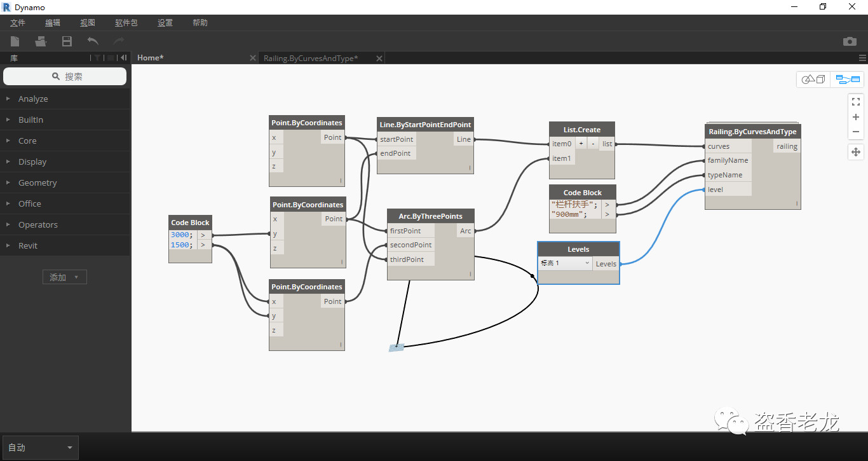Open the 软件包 menu
This screenshot has width=868, height=461.
(126, 23)
